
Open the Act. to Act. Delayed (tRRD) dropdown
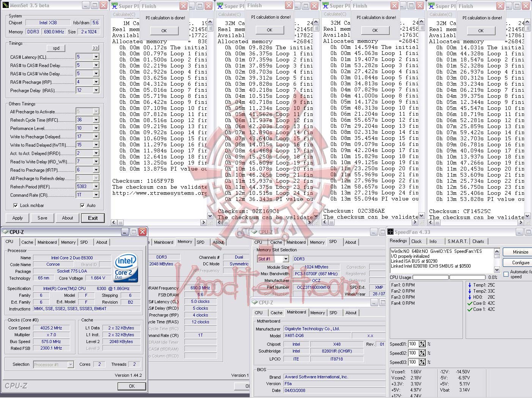(96, 153)
